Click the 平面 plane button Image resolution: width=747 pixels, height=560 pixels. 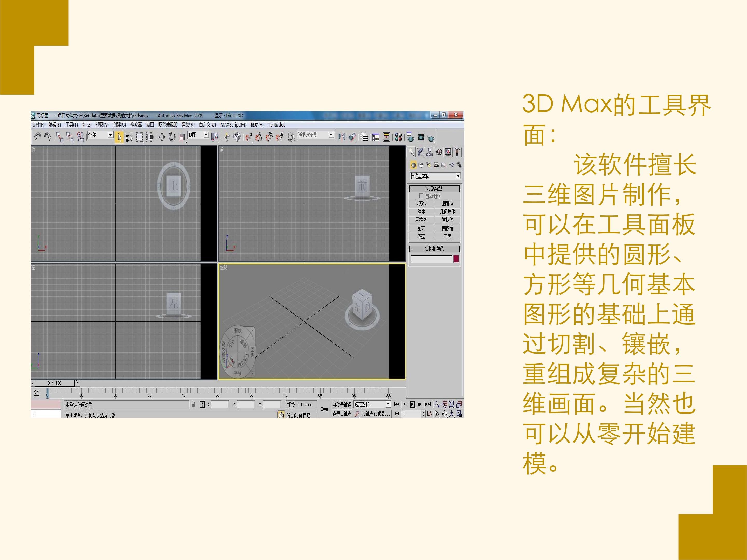tap(447, 236)
